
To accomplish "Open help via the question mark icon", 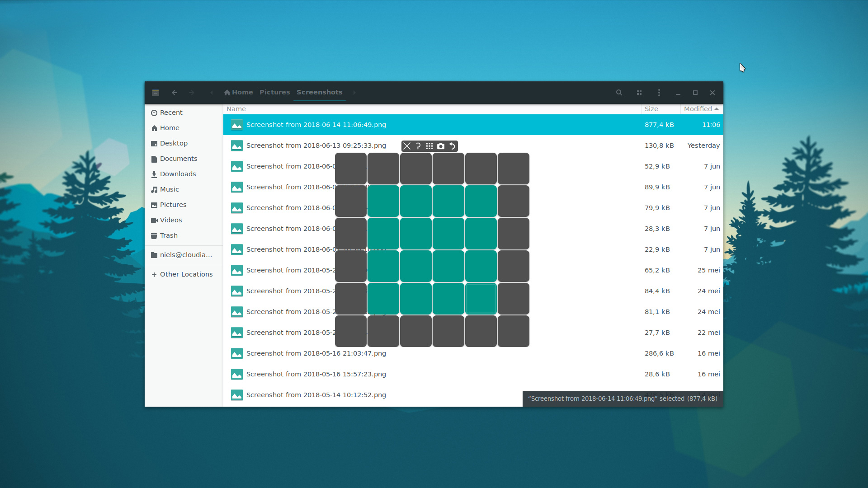I will [x=418, y=146].
